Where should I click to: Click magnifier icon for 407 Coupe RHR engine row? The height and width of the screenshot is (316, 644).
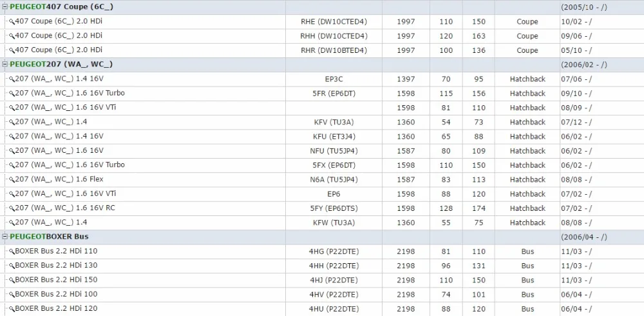(x=12, y=50)
